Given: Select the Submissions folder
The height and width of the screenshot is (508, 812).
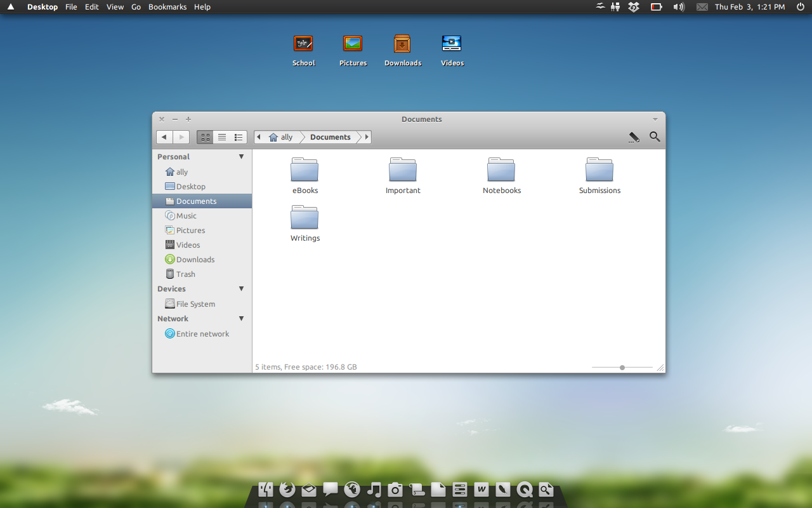Looking at the screenshot, I should point(599,176).
